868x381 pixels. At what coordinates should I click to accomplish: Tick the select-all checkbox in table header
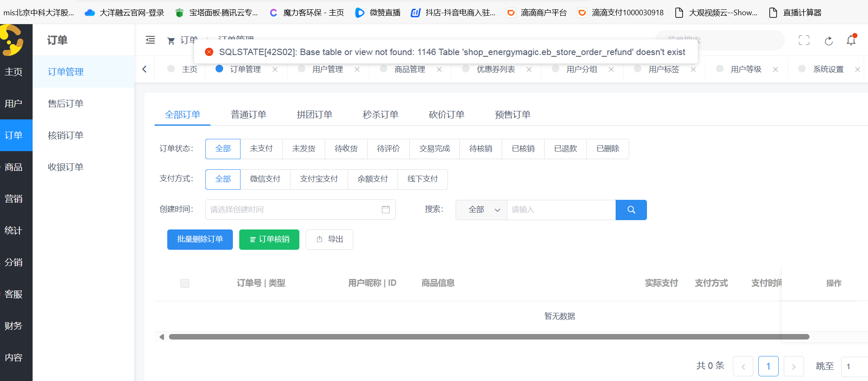pyautogui.click(x=185, y=283)
